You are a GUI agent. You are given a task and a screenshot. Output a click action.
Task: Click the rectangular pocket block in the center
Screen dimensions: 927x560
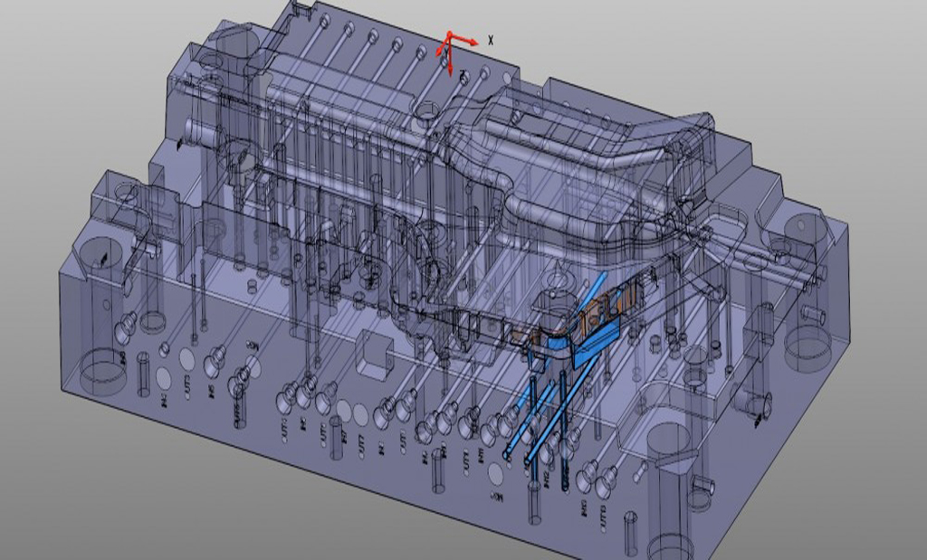[373, 354]
